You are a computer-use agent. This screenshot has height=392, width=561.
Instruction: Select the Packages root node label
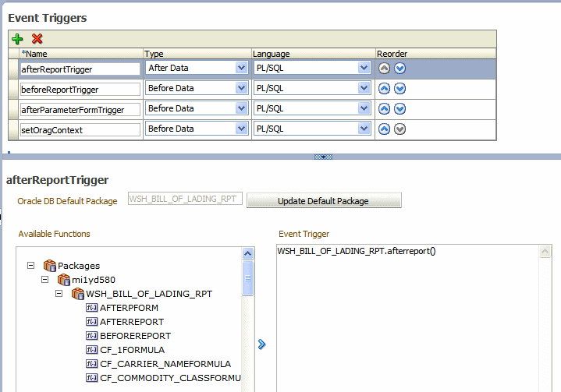pos(79,266)
